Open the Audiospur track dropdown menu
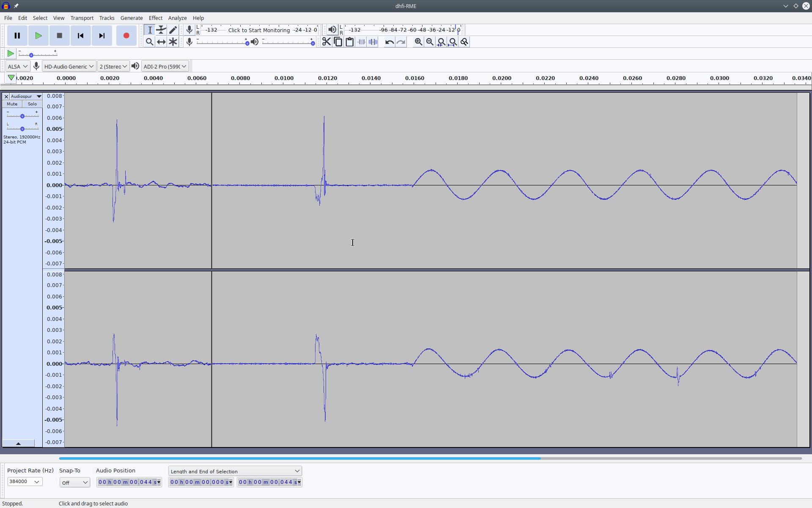 tap(39, 97)
